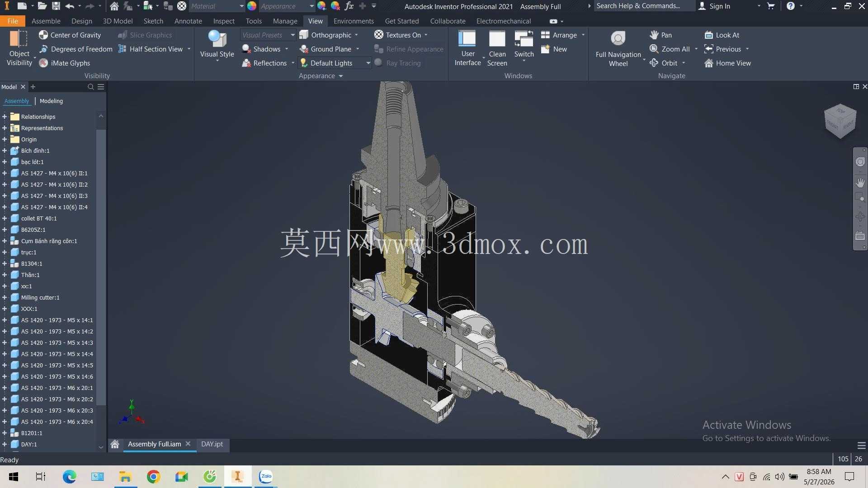Click the Assembly browser view link
The width and height of the screenshot is (868, 488).
click(x=17, y=101)
